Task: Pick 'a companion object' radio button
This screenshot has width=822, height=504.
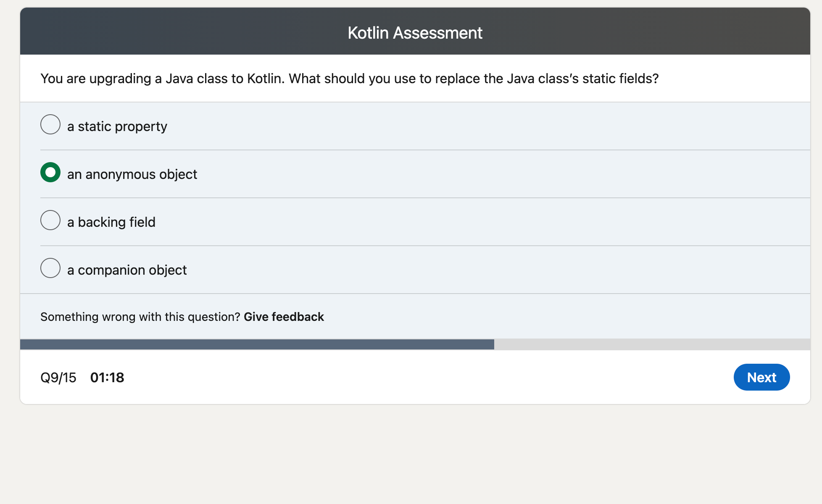Action: 50,268
